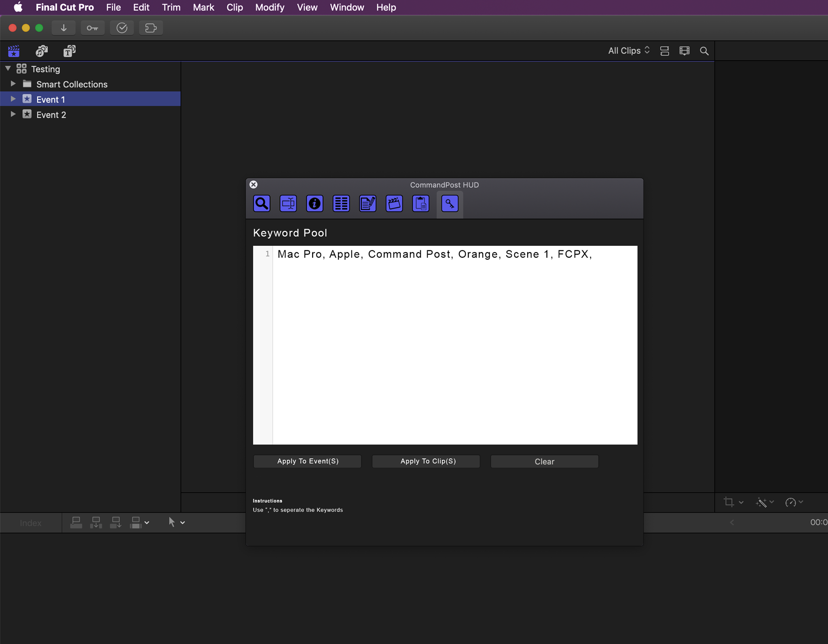The image size is (828, 644).
Task: Open the Mark menu
Action: (x=203, y=7)
